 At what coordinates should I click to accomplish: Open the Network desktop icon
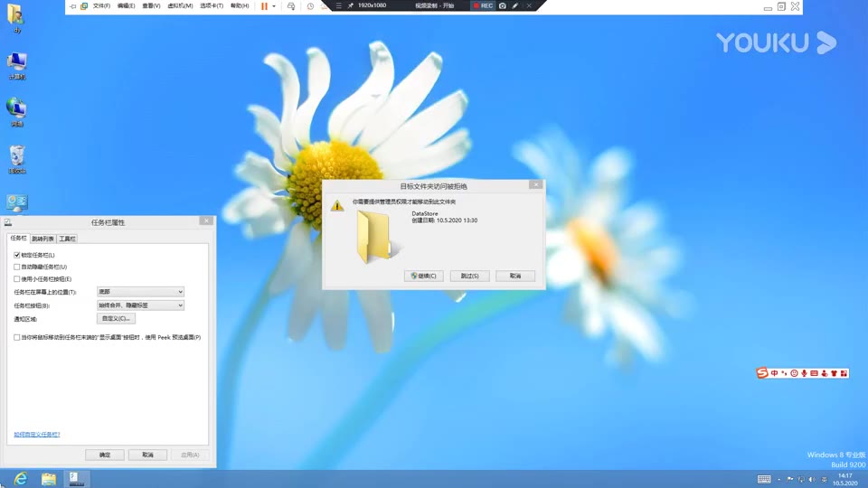pos(16,112)
